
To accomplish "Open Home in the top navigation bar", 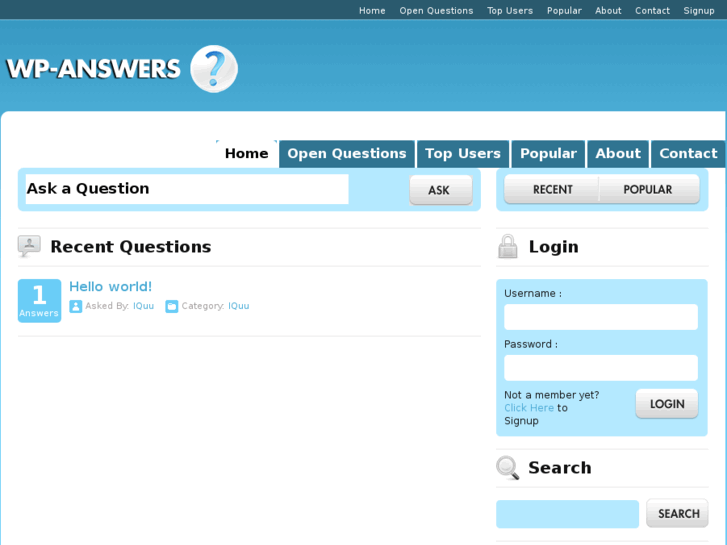I will click(372, 11).
